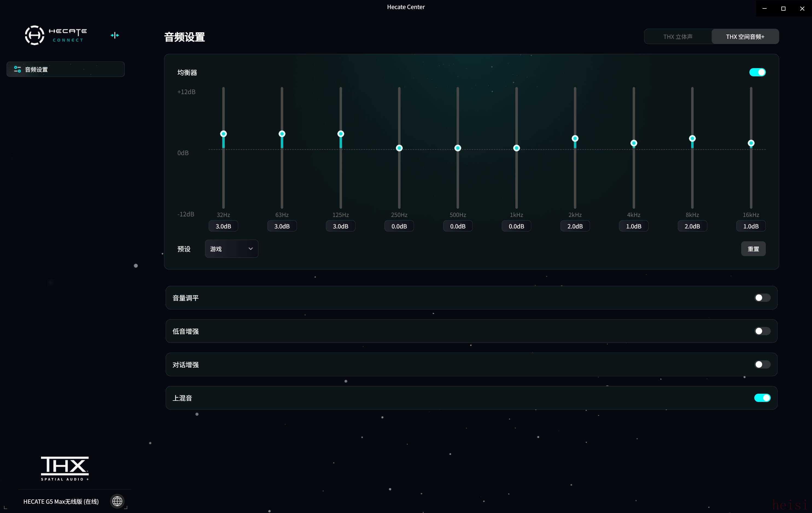812x513 pixels.
Task: Click the sidebar collapse icon
Action: (115, 35)
